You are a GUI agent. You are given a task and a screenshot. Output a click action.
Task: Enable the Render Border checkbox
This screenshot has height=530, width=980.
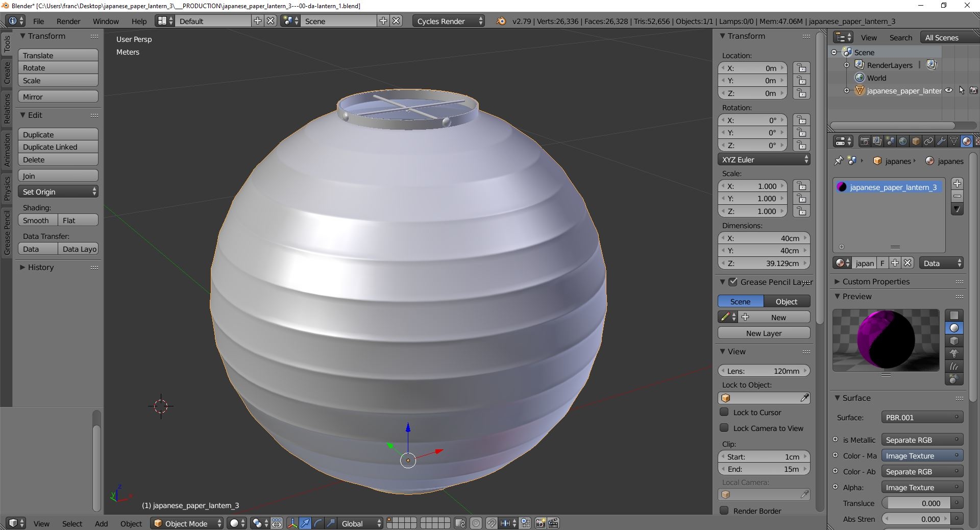725,511
